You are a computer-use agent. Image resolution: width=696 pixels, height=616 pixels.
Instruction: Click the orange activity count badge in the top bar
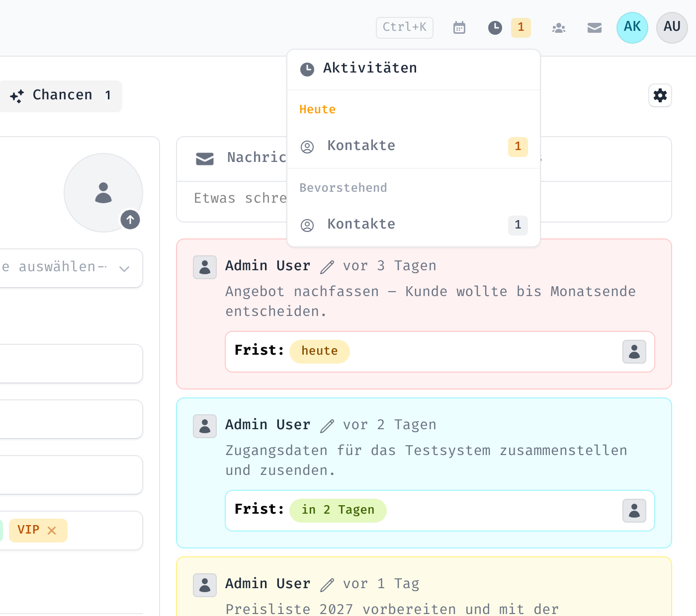point(521,28)
